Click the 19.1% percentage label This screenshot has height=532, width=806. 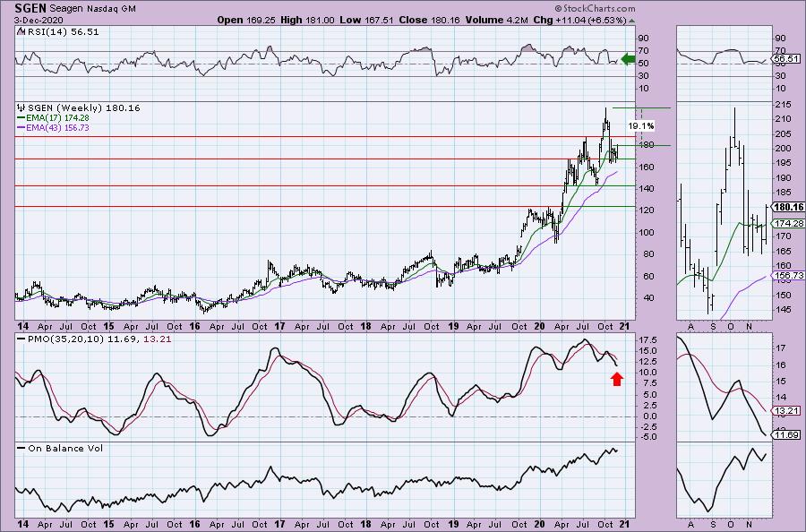point(641,126)
